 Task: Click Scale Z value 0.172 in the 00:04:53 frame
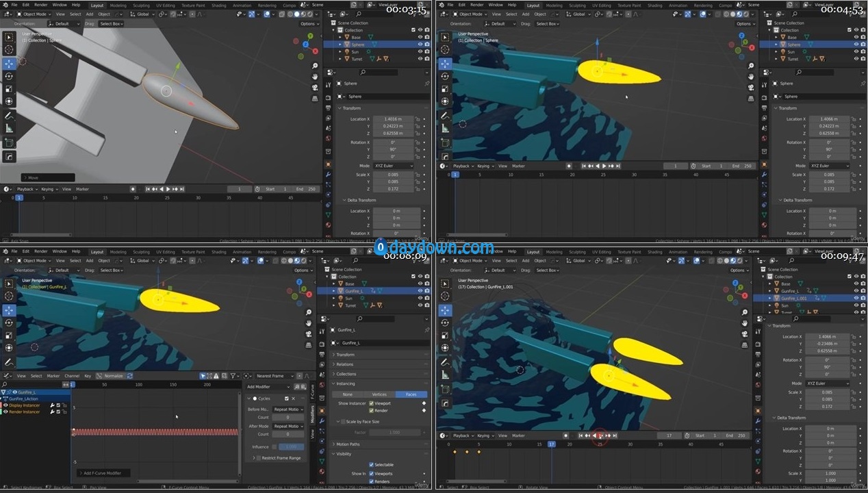pyautogui.click(x=829, y=189)
